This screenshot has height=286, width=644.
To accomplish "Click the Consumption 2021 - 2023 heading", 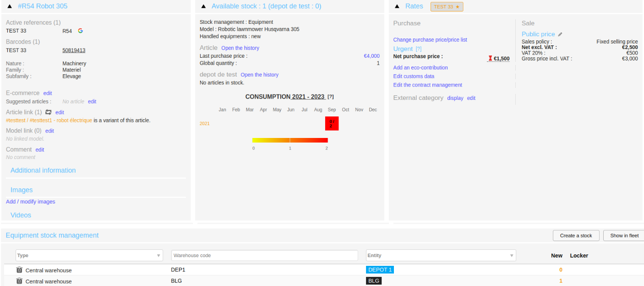I will (285, 97).
